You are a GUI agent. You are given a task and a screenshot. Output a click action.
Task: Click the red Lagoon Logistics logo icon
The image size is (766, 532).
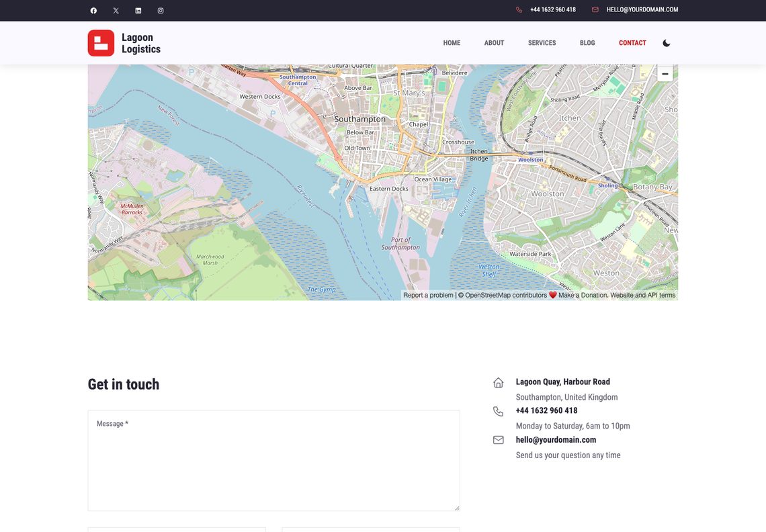[101, 43]
